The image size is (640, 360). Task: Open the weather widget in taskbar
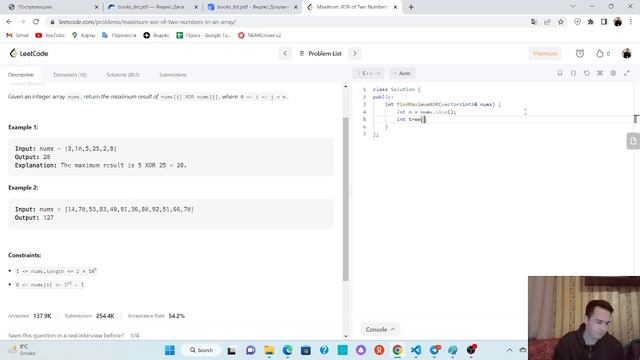[x=23, y=350]
